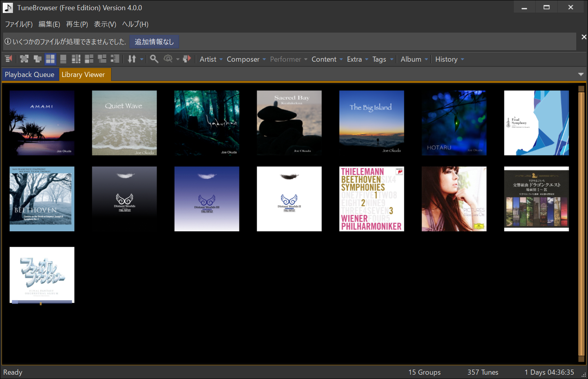The image size is (588, 379).
Task: Click the sort up-down arrows icon
Action: click(132, 59)
